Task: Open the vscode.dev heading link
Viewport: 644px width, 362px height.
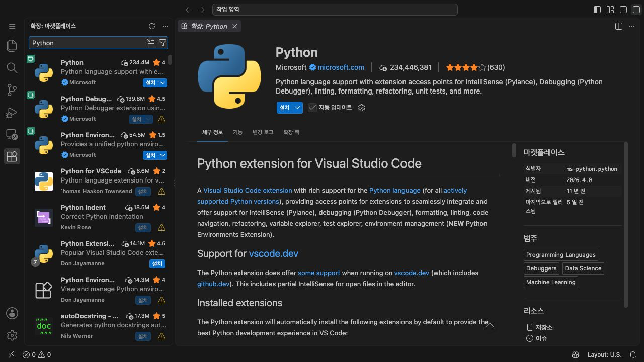Action: [273, 253]
